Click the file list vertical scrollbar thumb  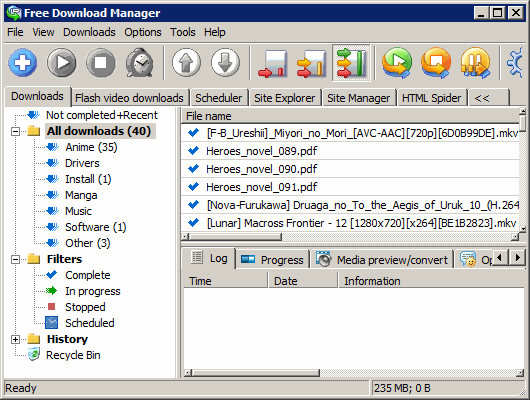click(x=523, y=123)
